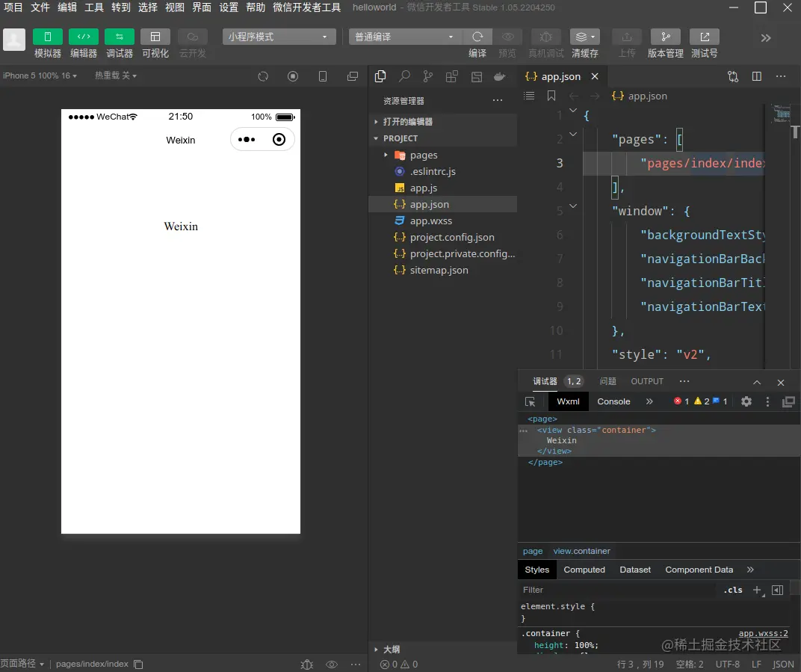Image resolution: width=801 pixels, height=672 pixels.
Task: Open the 工具 menu
Action: (x=94, y=7)
